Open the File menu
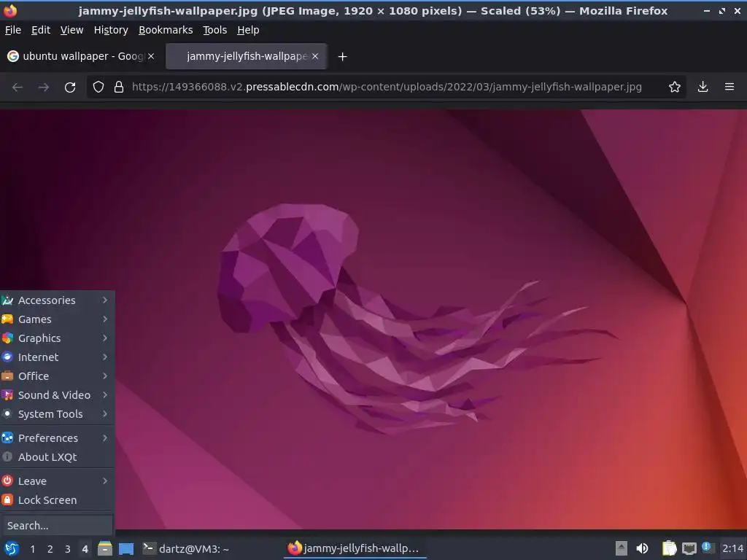Screen dimensions: 747x560 pos(13,30)
